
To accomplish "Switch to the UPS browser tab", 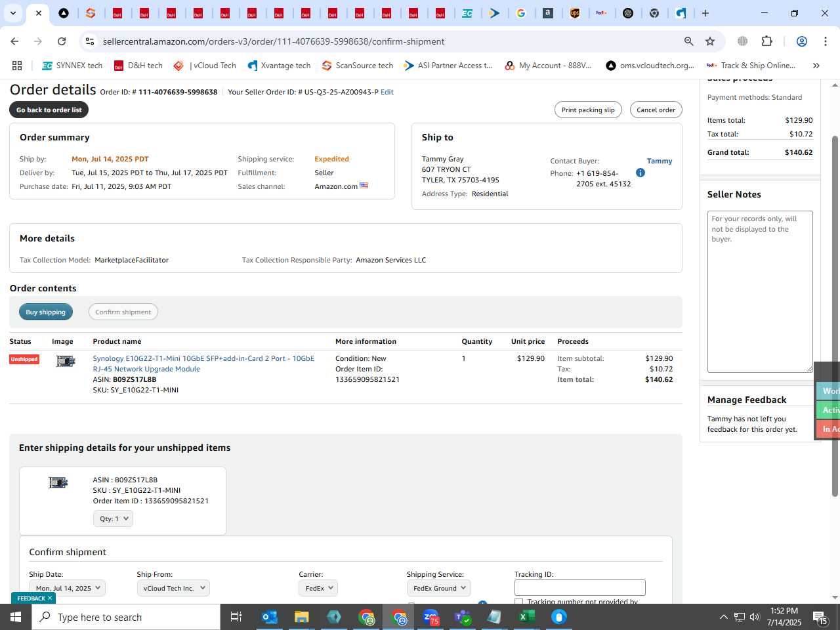I will [x=575, y=13].
